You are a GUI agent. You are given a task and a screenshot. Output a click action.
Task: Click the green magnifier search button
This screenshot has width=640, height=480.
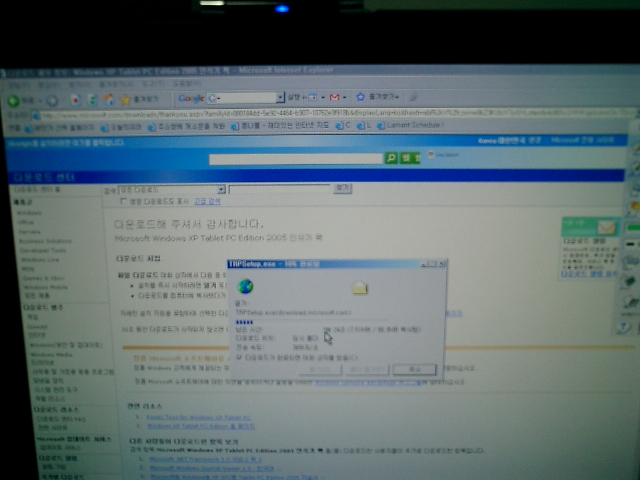391,158
